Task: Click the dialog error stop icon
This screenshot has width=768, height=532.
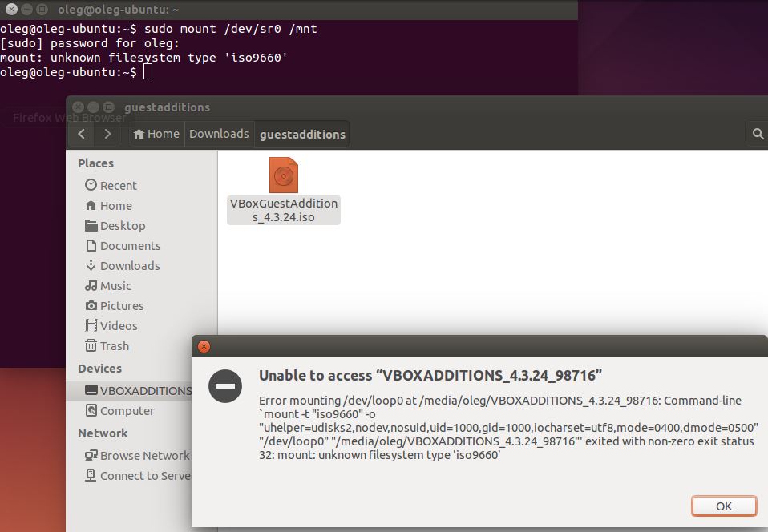Action: point(225,386)
